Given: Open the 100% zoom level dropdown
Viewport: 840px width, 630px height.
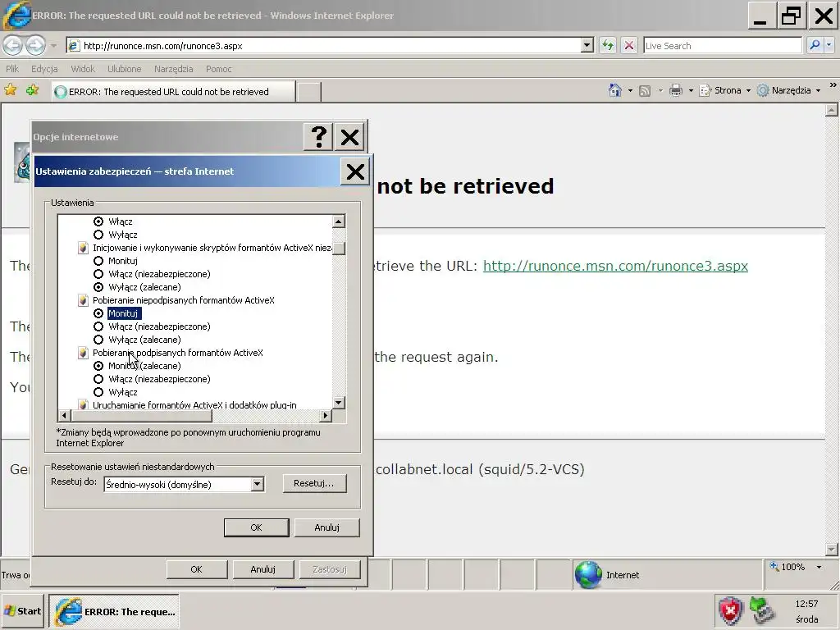Looking at the screenshot, I should pos(819,567).
